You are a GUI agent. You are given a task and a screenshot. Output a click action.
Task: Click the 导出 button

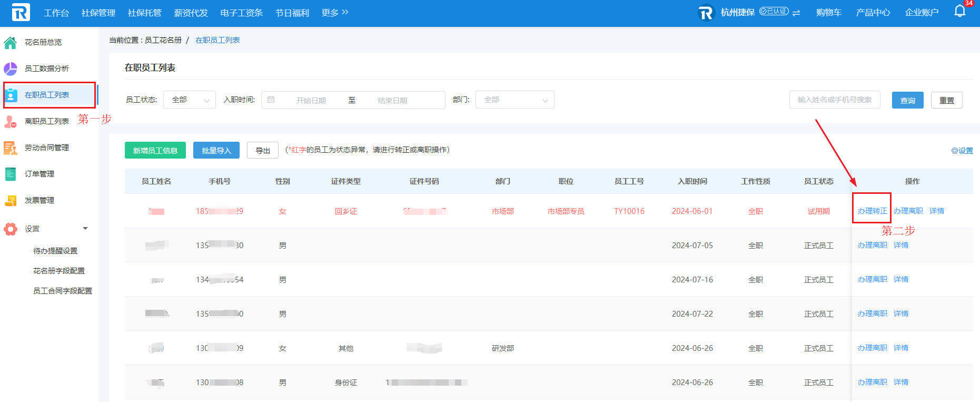[x=263, y=150]
